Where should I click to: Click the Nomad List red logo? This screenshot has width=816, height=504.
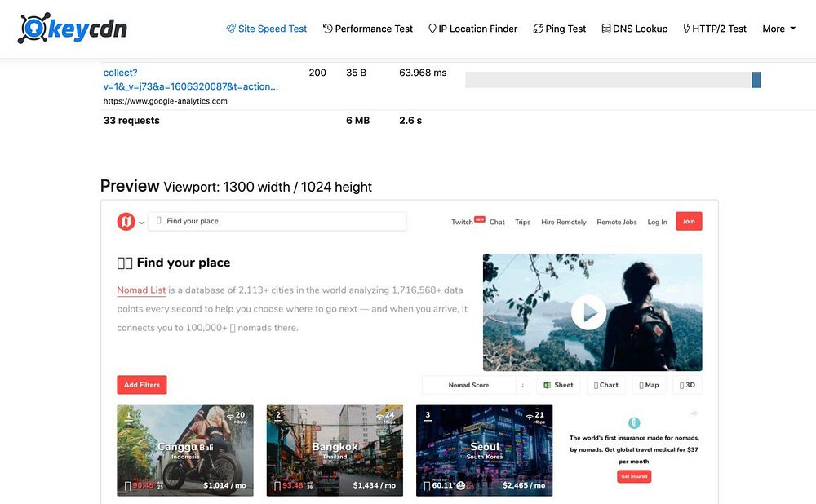tap(126, 222)
